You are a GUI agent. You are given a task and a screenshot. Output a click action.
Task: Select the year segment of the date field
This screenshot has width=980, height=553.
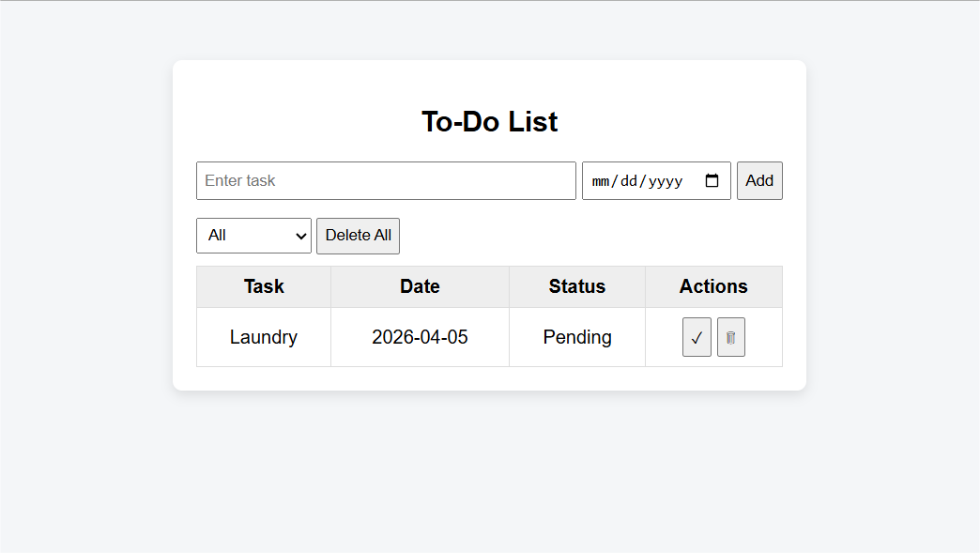tap(666, 181)
